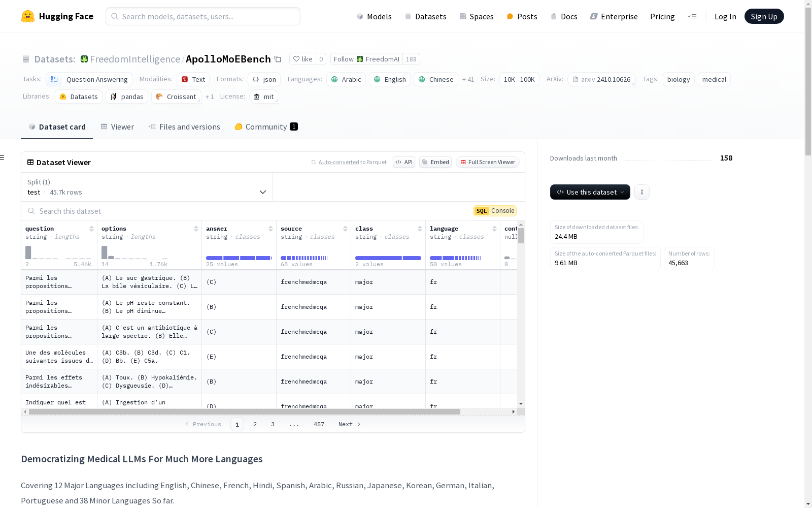
Task: Click the page vertical scrollbar
Action: click(x=808, y=81)
